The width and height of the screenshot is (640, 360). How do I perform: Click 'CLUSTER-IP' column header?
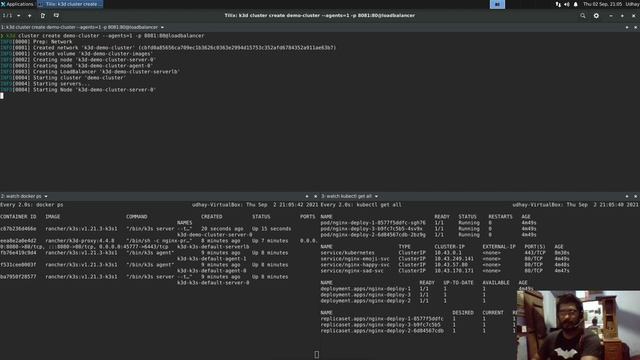point(449,247)
